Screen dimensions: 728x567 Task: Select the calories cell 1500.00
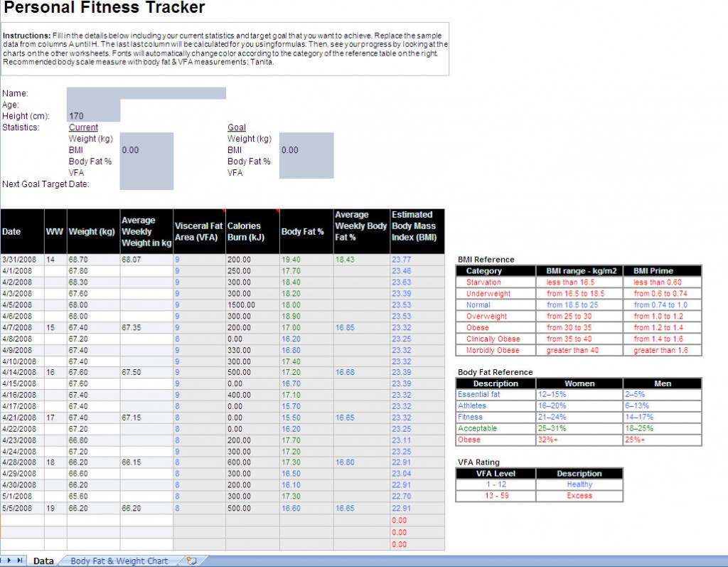pos(252,305)
